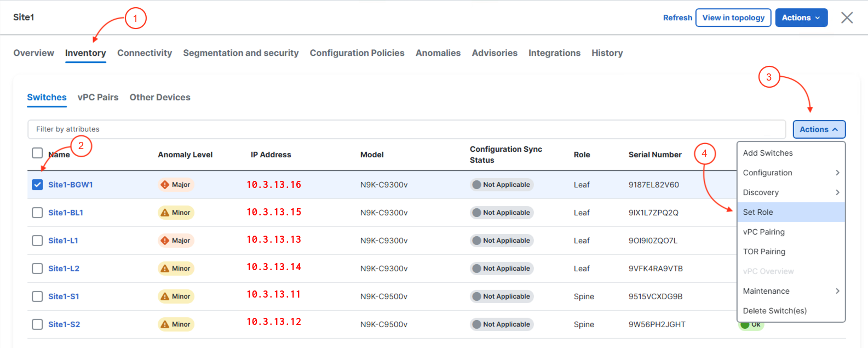Check the select-all header checkbox

(37, 153)
